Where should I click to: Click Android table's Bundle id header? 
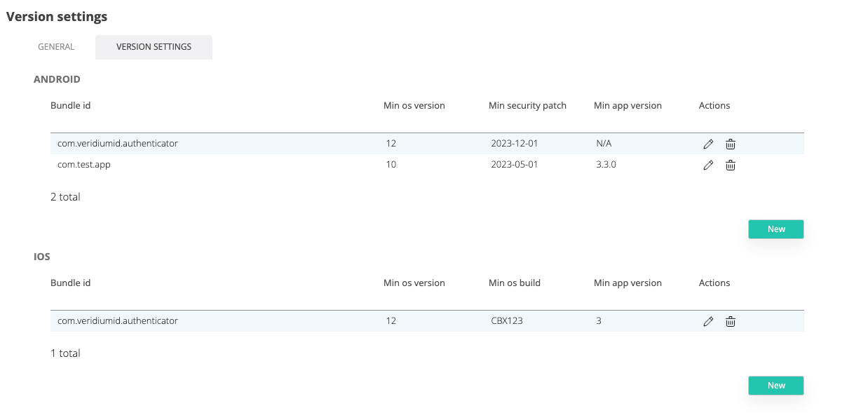click(x=70, y=106)
